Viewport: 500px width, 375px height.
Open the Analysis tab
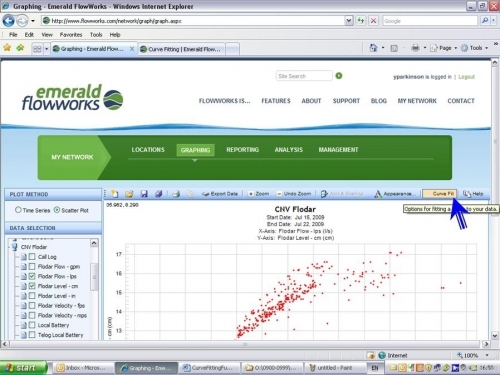[x=288, y=150]
